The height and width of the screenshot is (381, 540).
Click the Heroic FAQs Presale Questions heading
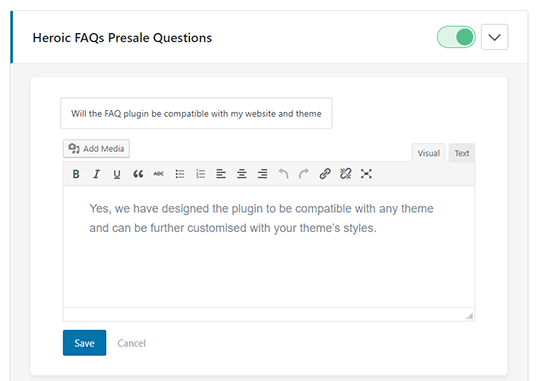[122, 38]
